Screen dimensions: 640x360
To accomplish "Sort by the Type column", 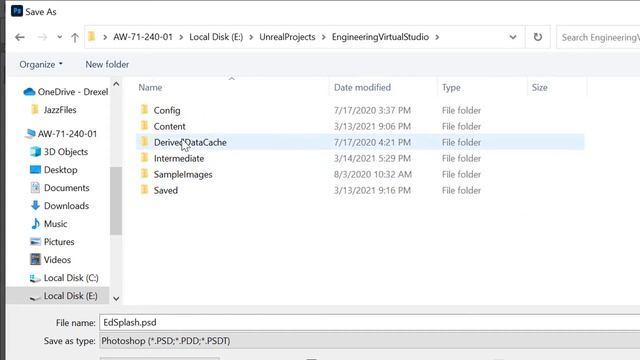I will coord(451,87).
